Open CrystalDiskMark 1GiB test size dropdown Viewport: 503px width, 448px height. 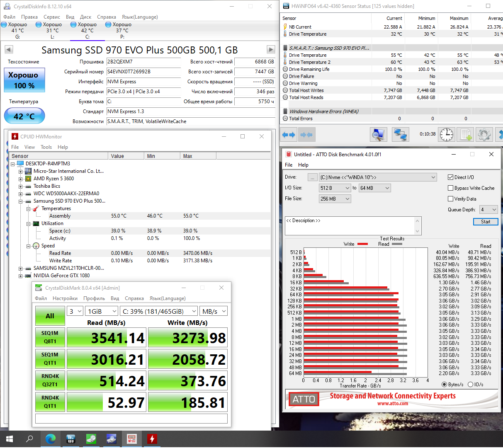tap(102, 311)
